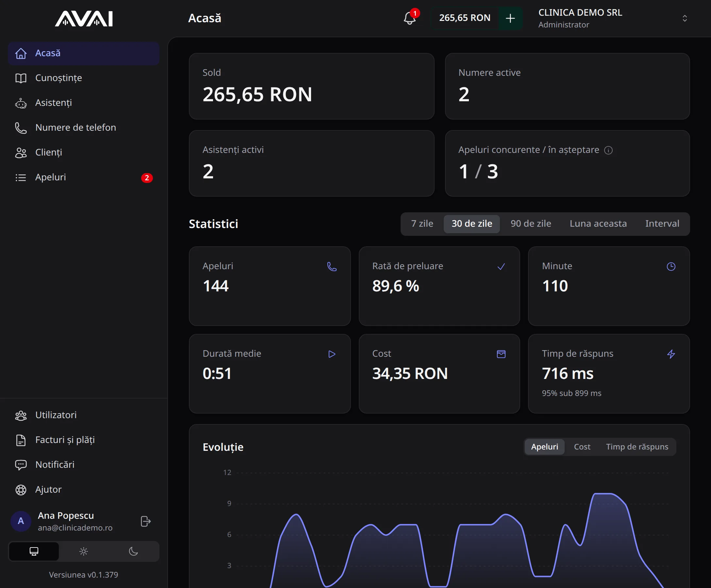Click the Sold balance card

coord(311,86)
